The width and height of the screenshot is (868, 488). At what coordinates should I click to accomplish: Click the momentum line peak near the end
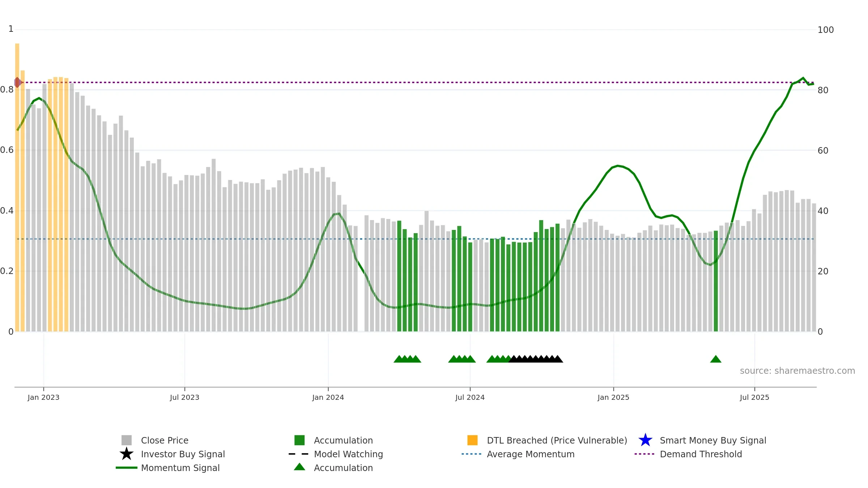[803, 78]
